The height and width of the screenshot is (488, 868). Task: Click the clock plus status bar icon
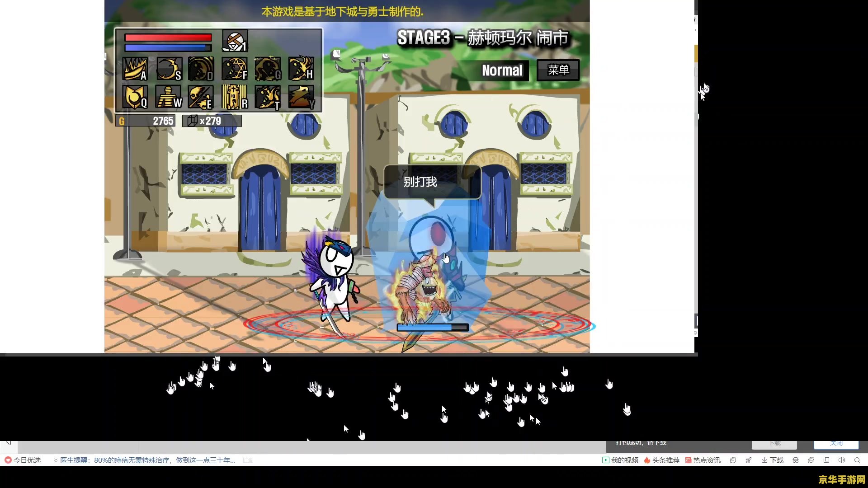point(733,460)
